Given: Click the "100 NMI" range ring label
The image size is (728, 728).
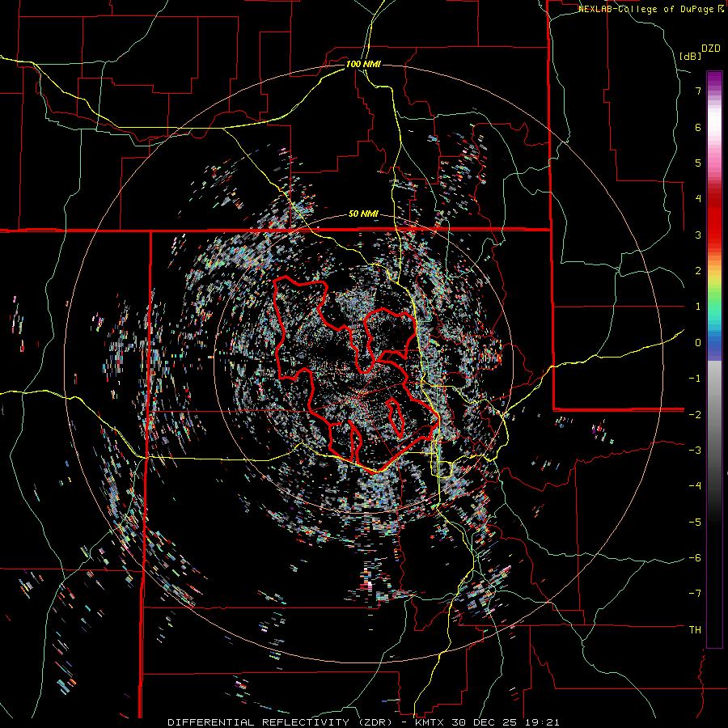Looking at the screenshot, I should coord(363,64).
